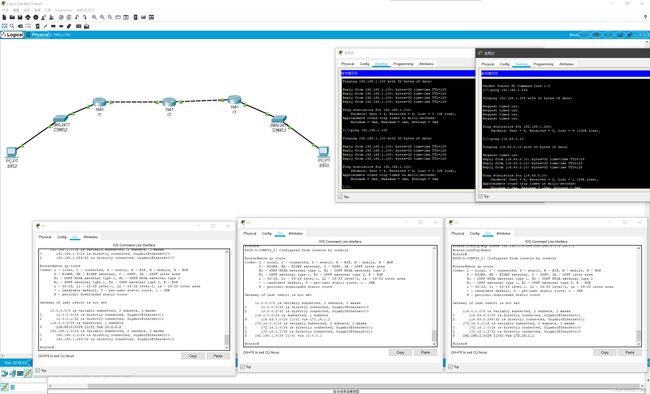The width and height of the screenshot is (650, 394).
Task: Click the Undo arrow icon
Action: [x=77, y=17]
